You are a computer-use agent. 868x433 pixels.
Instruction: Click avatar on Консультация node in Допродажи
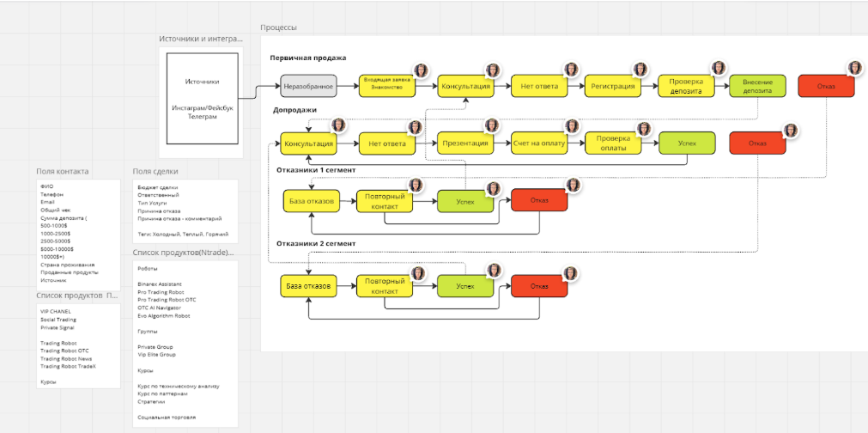[338, 125]
